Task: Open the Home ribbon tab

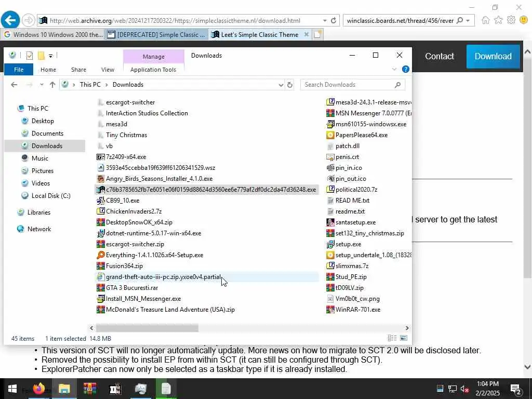Action: tap(48, 70)
